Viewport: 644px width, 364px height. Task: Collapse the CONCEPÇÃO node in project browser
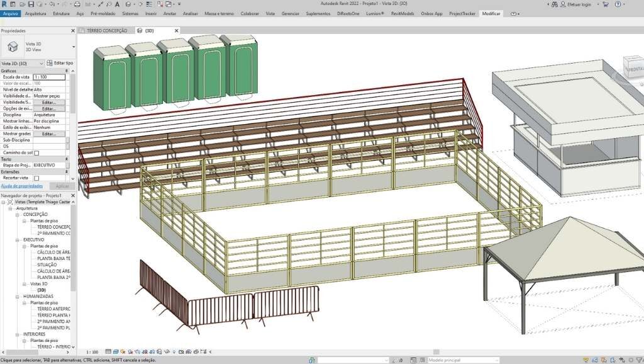tap(18, 214)
